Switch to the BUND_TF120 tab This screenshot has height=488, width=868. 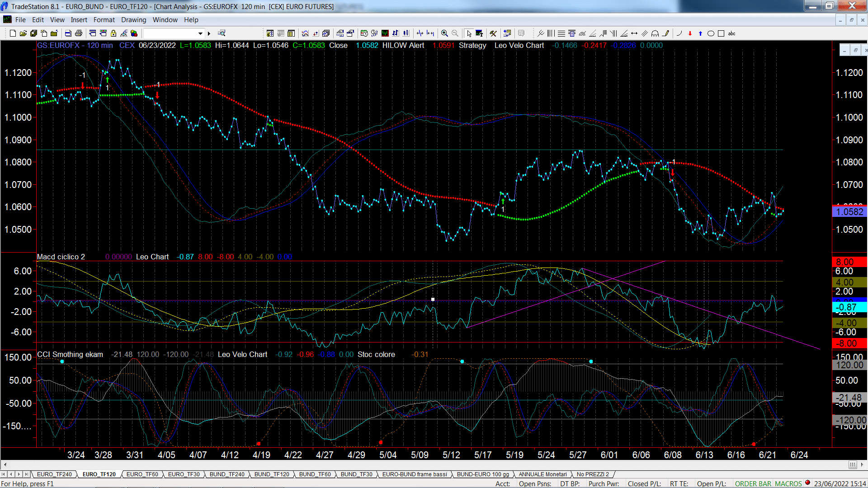pos(272,474)
